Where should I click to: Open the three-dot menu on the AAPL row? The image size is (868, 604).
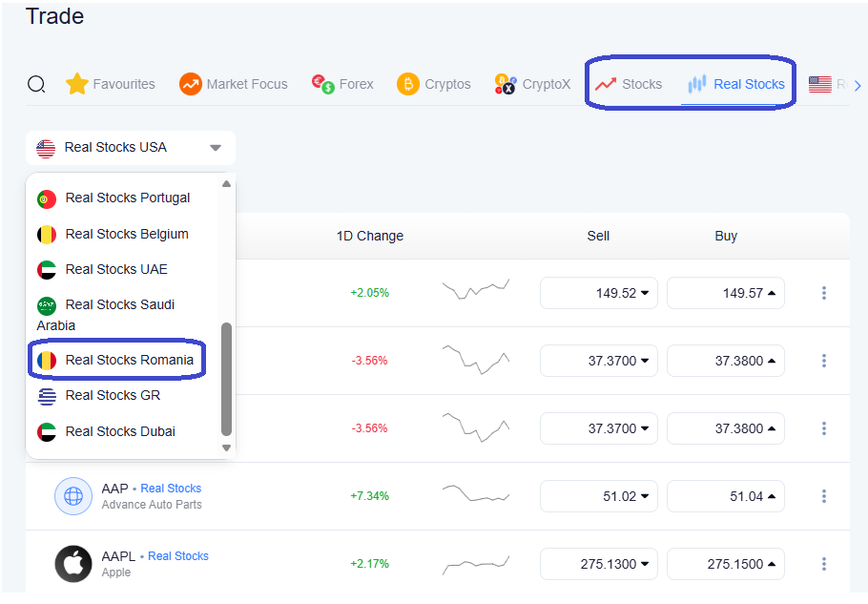point(823,564)
